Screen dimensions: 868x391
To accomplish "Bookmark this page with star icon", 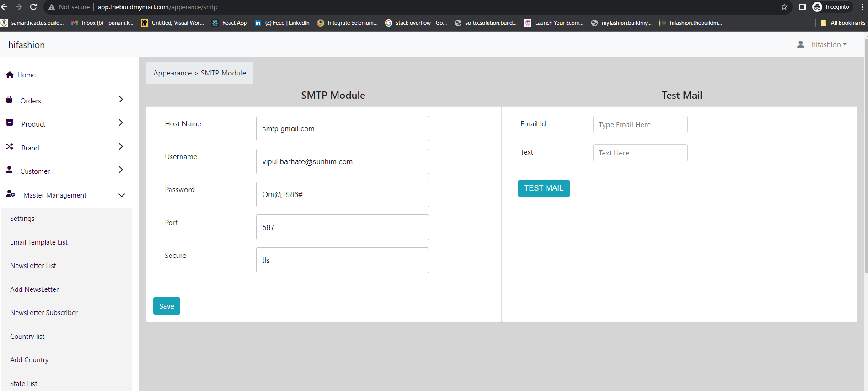I will (784, 7).
